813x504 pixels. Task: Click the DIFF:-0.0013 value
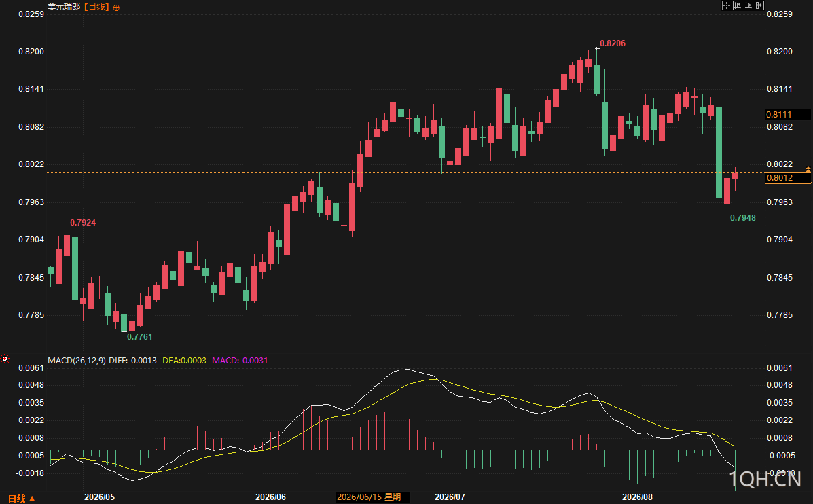click(x=132, y=361)
